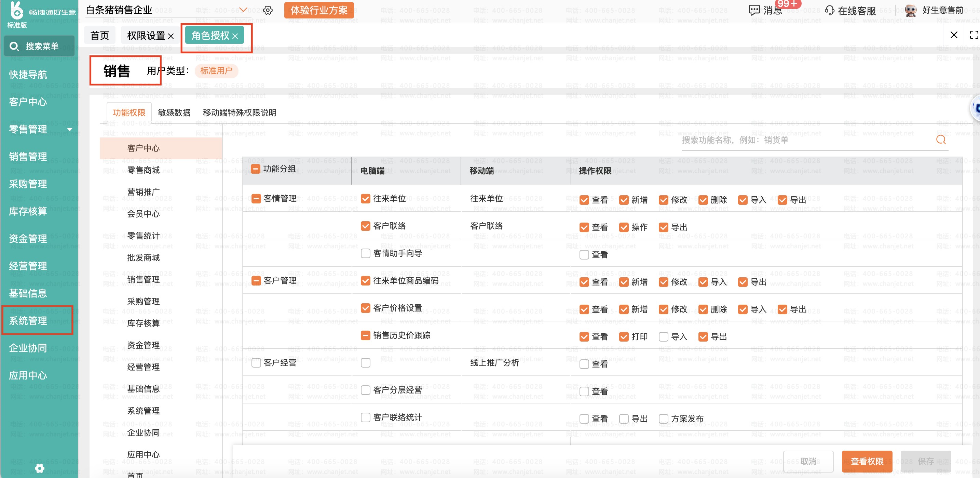Open the 移动端特殊权限说明 tab
Screen dimensions: 980x478
point(239,112)
